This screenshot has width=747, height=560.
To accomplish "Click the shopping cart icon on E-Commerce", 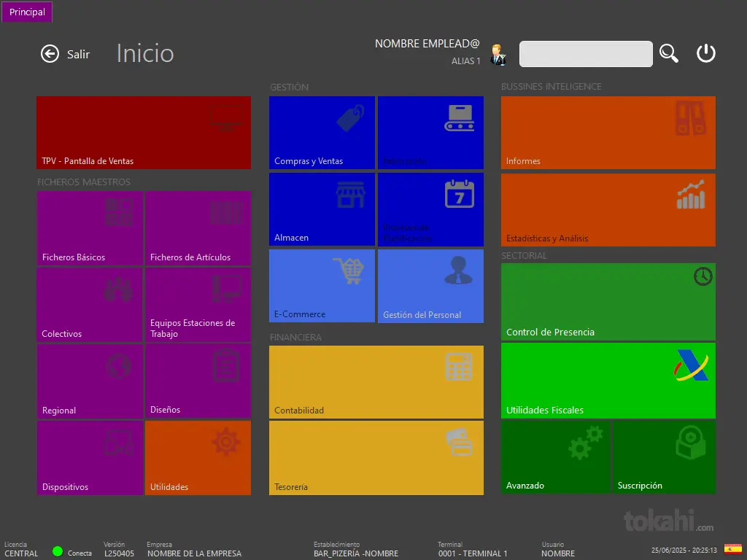I will [x=348, y=271].
